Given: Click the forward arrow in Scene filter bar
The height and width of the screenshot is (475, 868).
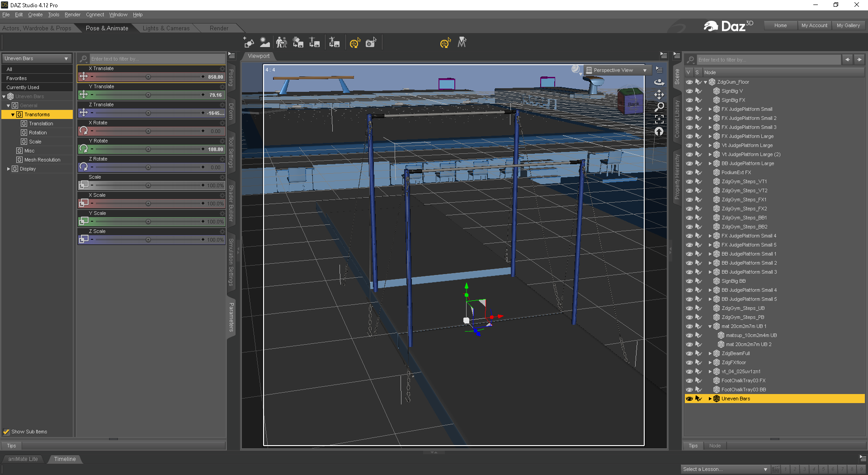Looking at the screenshot, I should click(x=859, y=59).
